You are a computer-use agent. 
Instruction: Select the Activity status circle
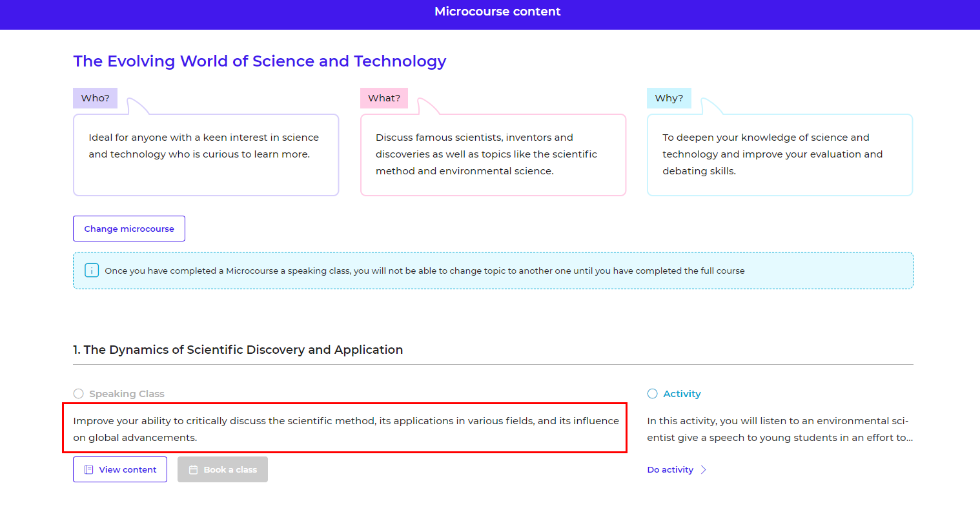[652, 393]
